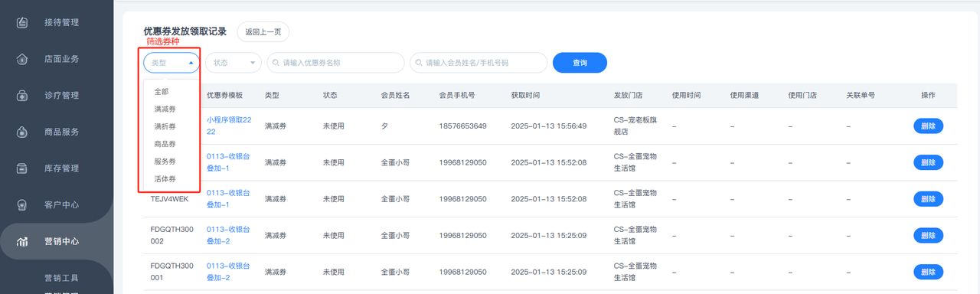Click the 会员姓名 column header
This screenshot has height=294, width=980.
tap(396, 96)
